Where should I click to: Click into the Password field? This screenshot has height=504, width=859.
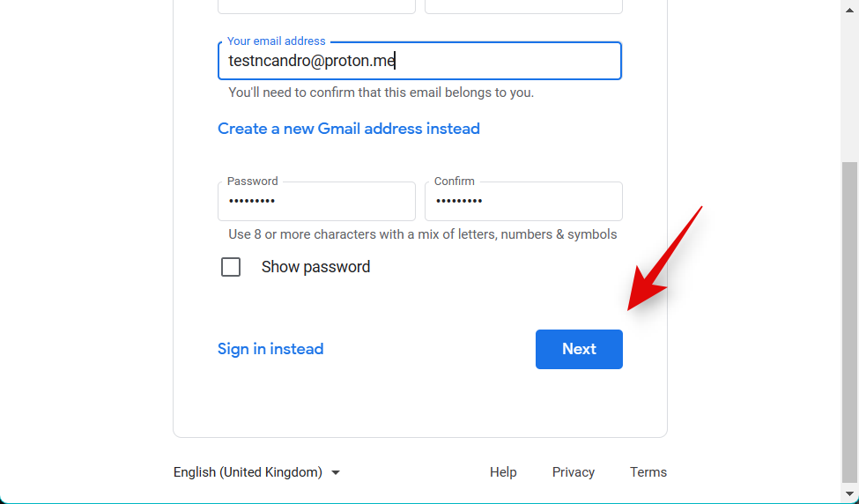point(316,202)
